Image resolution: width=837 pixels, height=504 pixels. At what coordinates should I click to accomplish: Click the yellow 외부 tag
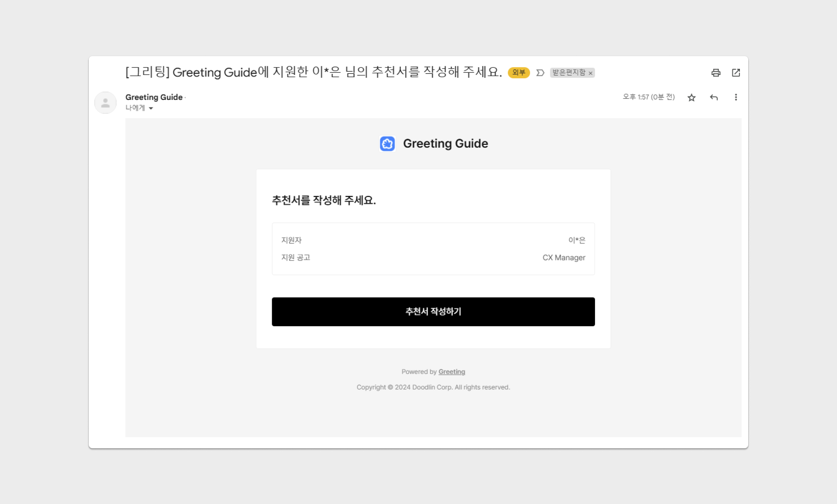(519, 73)
